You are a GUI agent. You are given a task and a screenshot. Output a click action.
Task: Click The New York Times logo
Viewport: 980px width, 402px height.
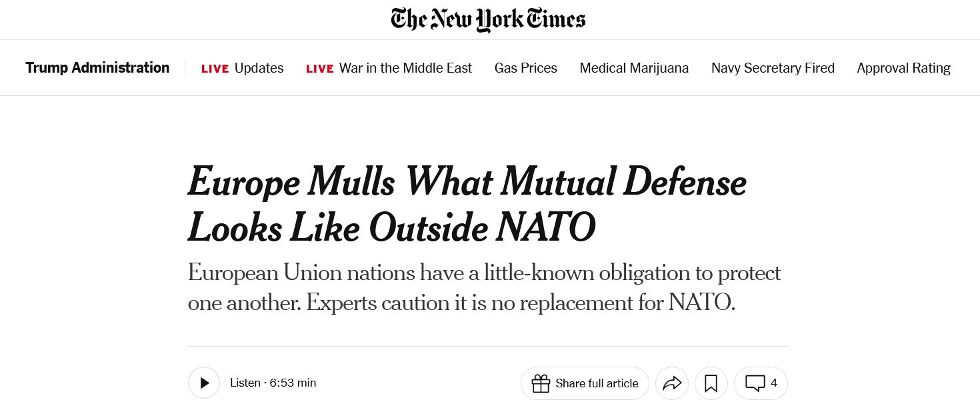[x=488, y=19]
